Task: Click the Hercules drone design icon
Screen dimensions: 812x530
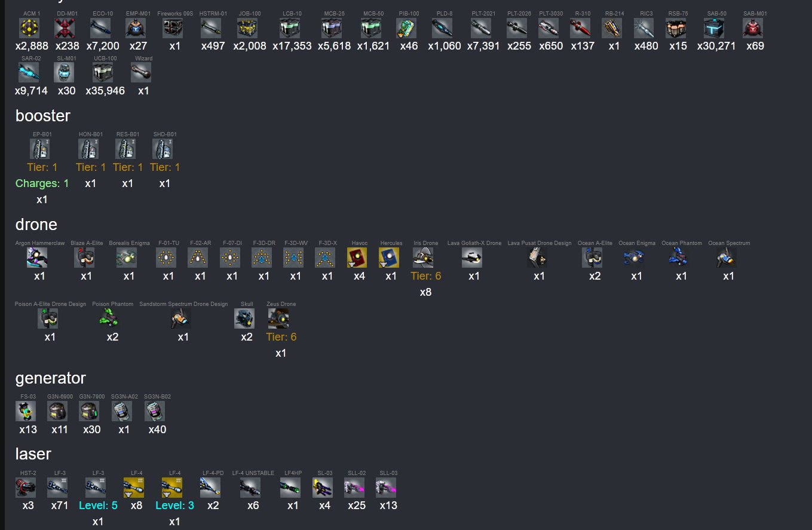Action: pos(389,258)
